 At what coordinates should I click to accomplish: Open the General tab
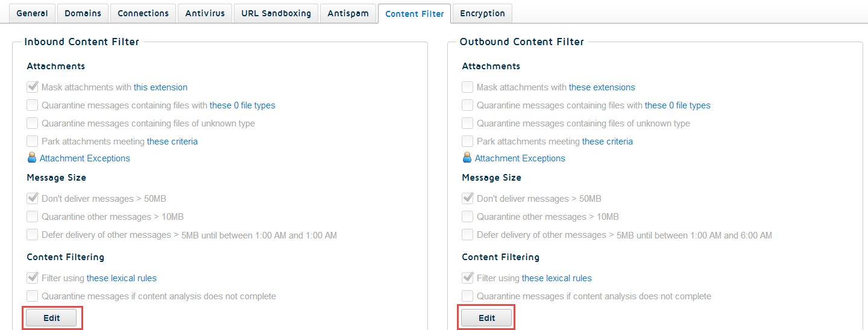32,13
